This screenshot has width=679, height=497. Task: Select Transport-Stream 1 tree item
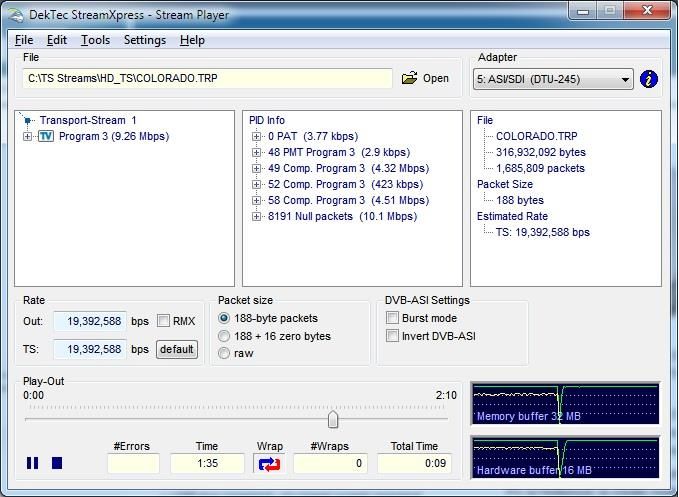click(88, 120)
